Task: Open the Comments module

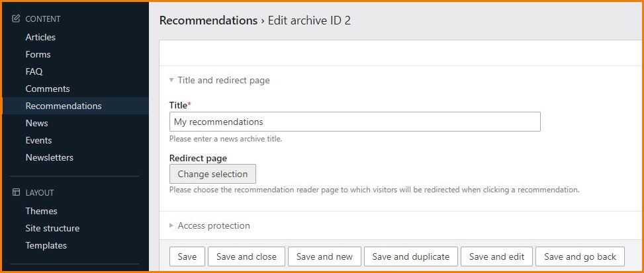Action: 48,89
